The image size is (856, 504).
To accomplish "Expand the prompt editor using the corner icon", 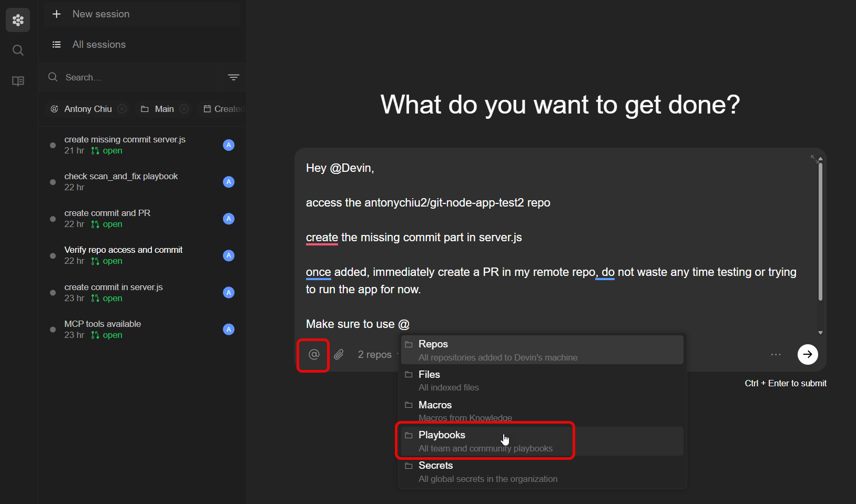I will coord(814,159).
